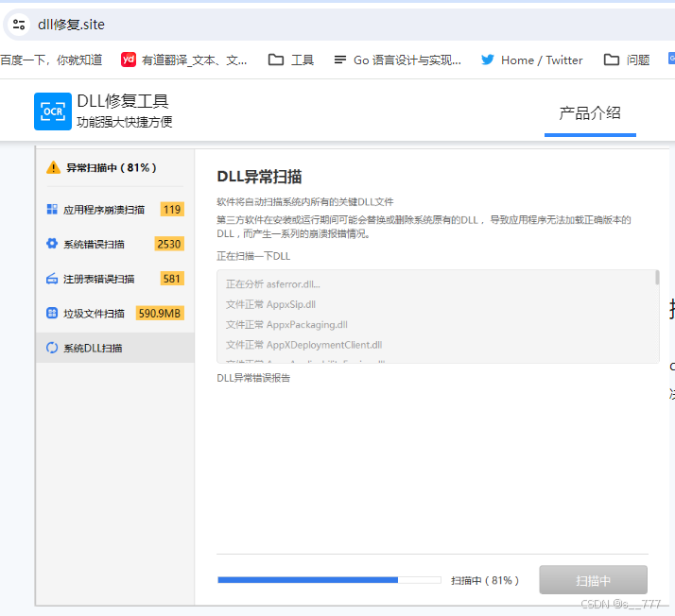This screenshot has height=616, width=675.
Task: Open the 百度一下，你就知道 bookmark
Action: 51,60
